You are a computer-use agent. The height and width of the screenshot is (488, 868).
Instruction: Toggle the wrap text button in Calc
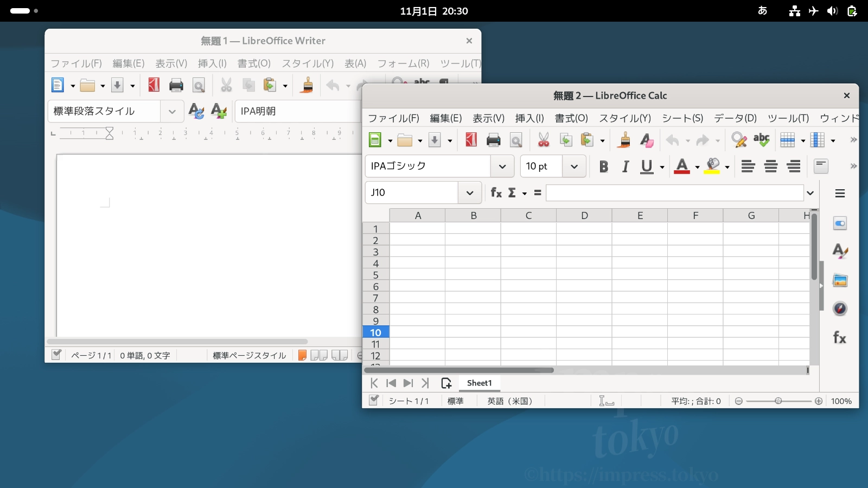click(x=821, y=166)
